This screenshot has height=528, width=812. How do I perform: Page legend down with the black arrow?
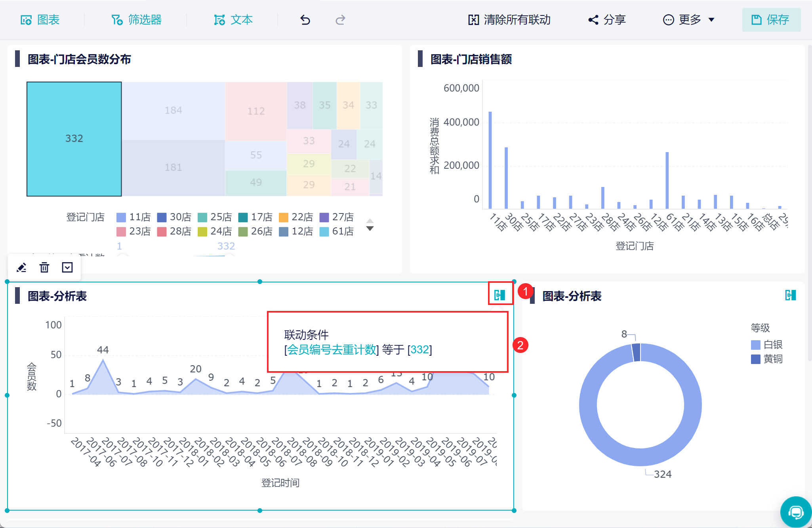(370, 229)
